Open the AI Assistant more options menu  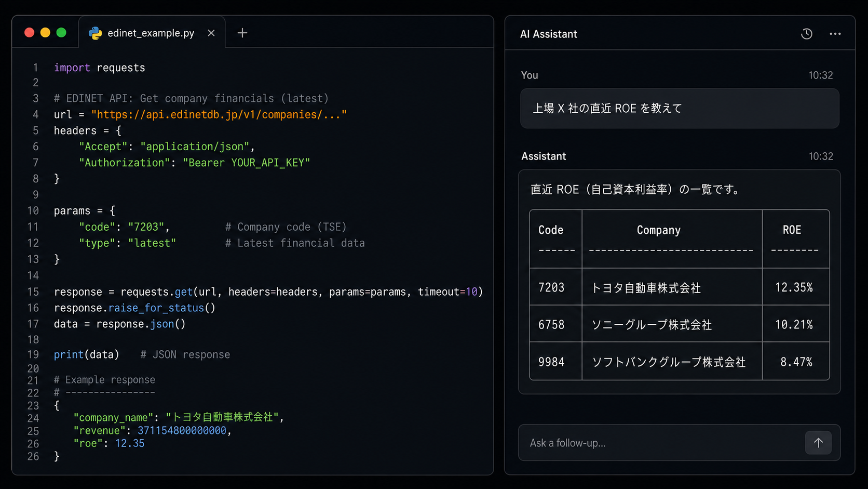click(x=835, y=34)
